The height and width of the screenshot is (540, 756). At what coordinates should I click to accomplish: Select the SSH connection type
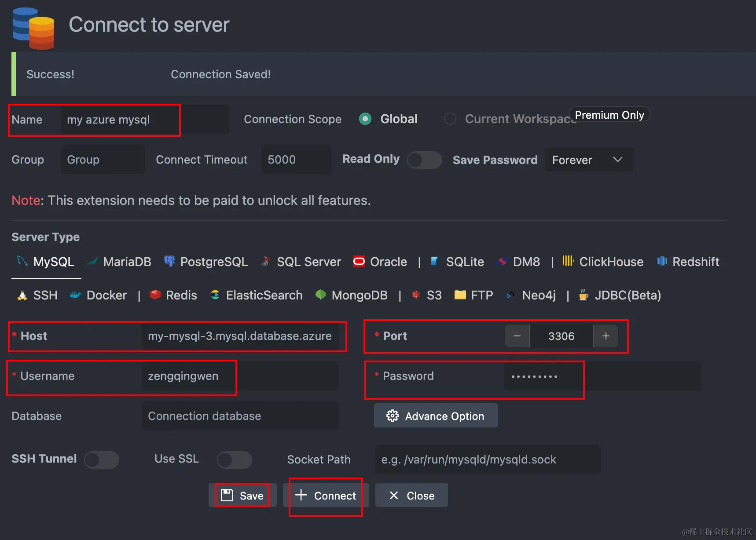point(37,295)
